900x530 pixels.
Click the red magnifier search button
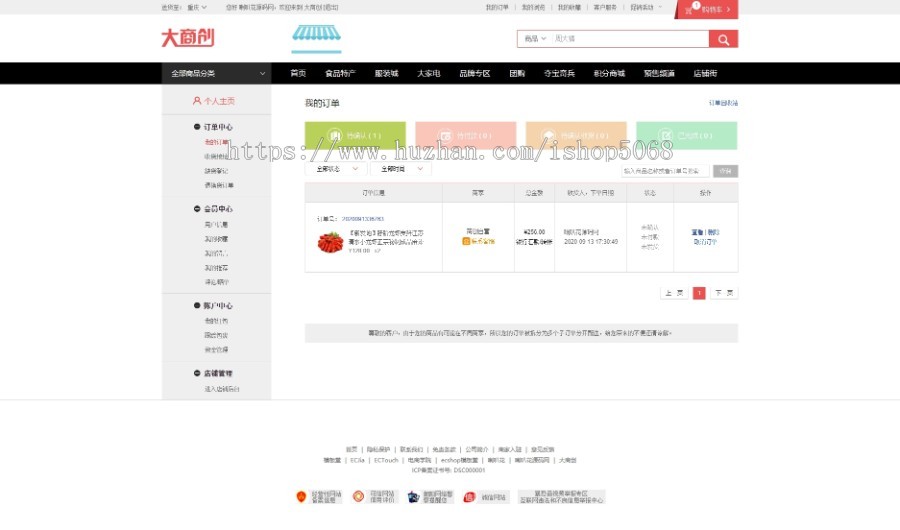[723, 39]
